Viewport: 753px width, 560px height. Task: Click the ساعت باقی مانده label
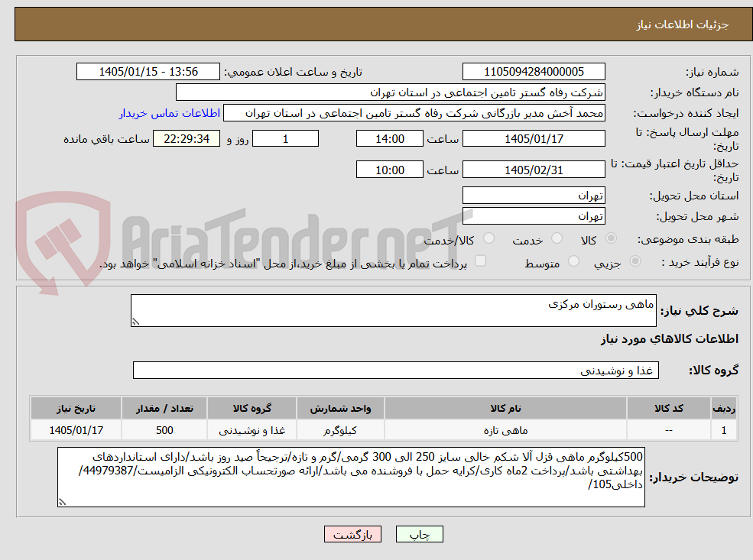pyautogui.click(x=106, y=139)
